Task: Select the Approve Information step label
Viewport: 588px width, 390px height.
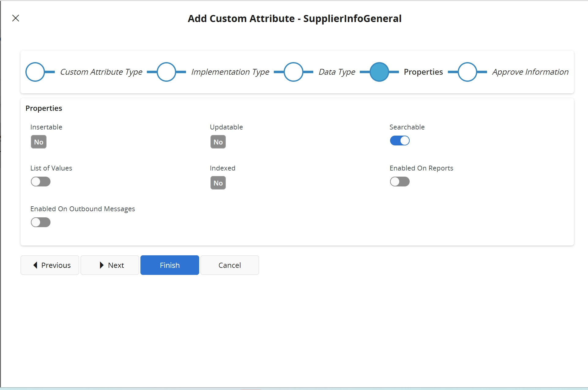Action: (x=530, y=72)
